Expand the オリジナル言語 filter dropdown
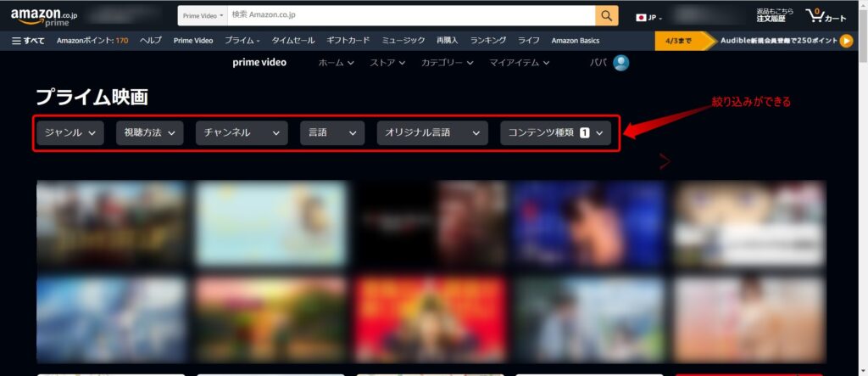The height and width of the screenshot is (376, 868). click(432, 133)
